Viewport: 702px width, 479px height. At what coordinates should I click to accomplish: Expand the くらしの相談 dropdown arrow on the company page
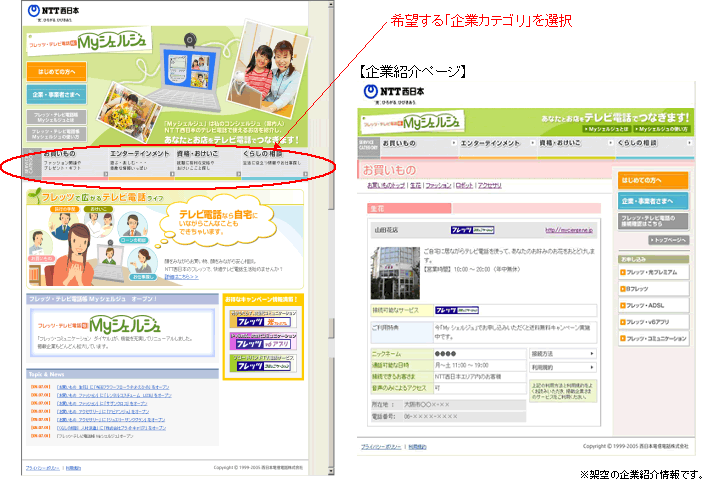click(x=689, y=143)
